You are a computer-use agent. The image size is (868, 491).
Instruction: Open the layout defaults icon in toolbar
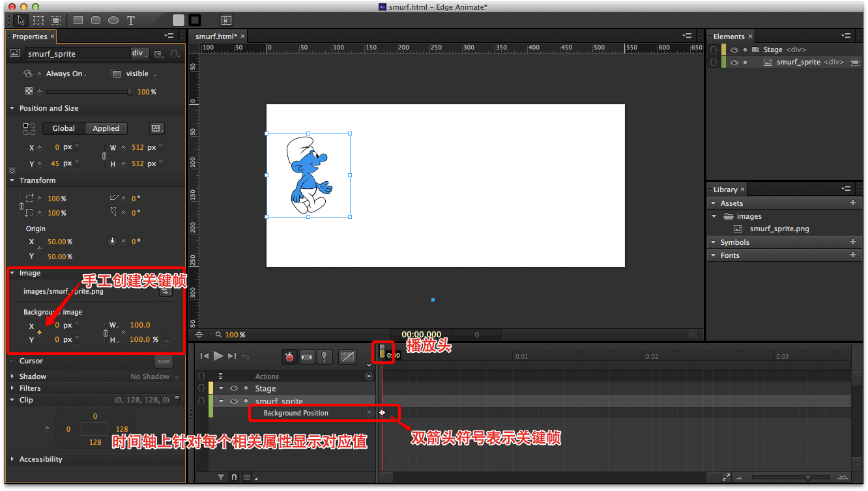click(226, 20)
